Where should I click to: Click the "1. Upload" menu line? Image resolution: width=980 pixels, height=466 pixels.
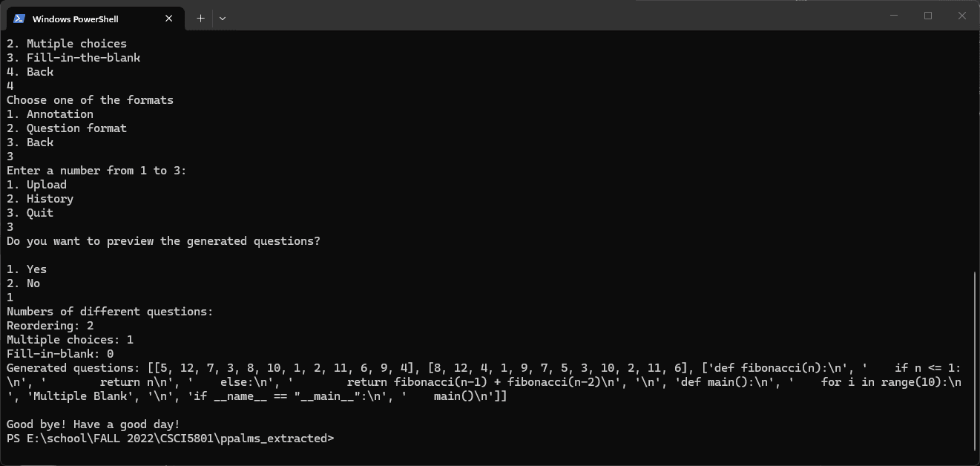pyautogui.click(x=37, y=185)
